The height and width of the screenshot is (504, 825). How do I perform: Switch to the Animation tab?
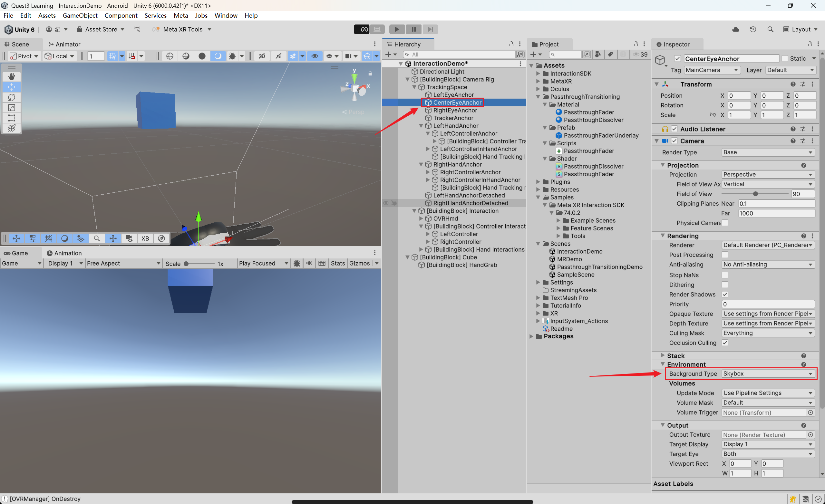click(64, 253)
